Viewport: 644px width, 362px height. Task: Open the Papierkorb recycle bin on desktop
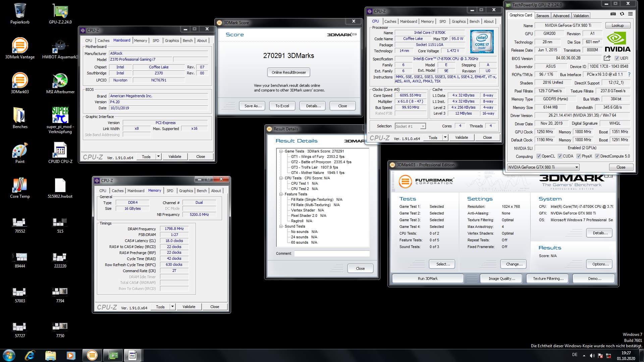tap(20, 14)
